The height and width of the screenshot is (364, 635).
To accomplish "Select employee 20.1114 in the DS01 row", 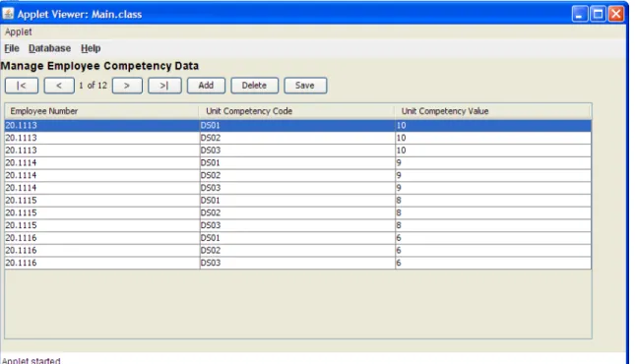I will tap(102, 163).
